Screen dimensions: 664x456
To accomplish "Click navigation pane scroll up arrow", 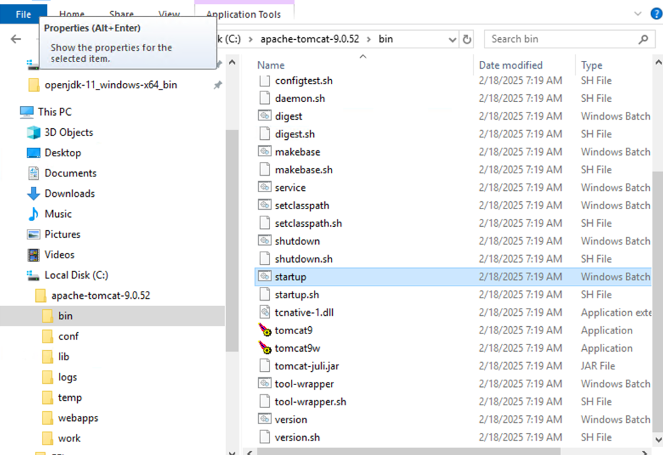I will (x=232, y=62).
